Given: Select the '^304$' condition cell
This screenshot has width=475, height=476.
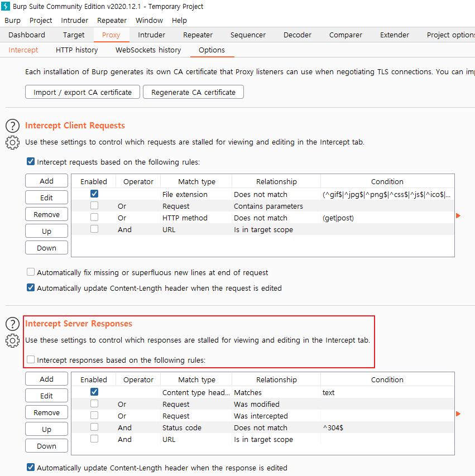Looking at the screenshot, I should click(x=387, y=428).
